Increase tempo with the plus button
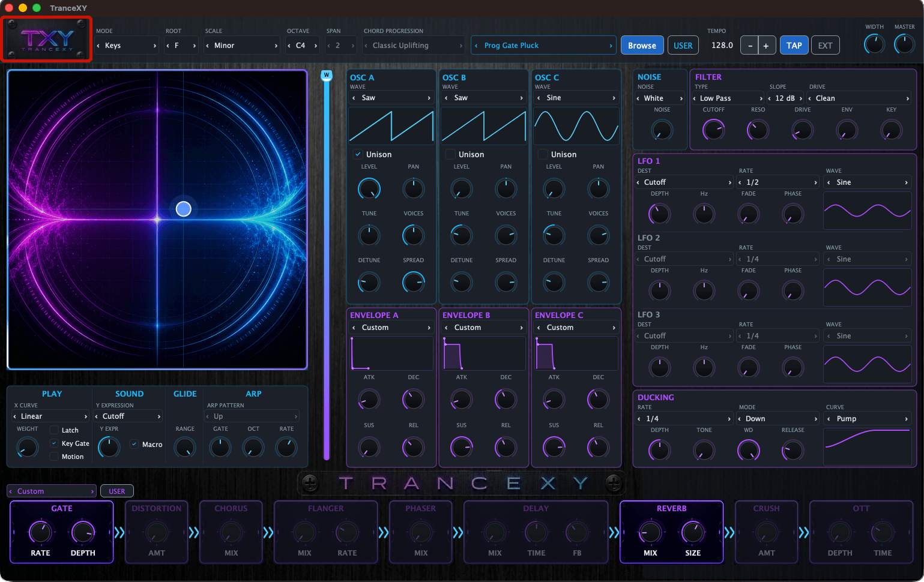Image resolution: width=924 pixels, height=582 pixels. [766, 46]
